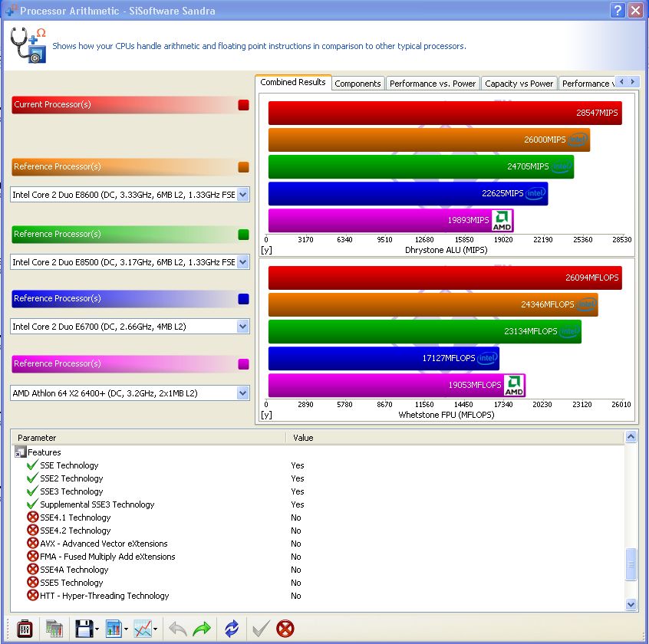Viewport: 649px width, 644px height.
Task: Toggle the orange Reference Processor(s) checkbox
Action: tap(243, 166)
